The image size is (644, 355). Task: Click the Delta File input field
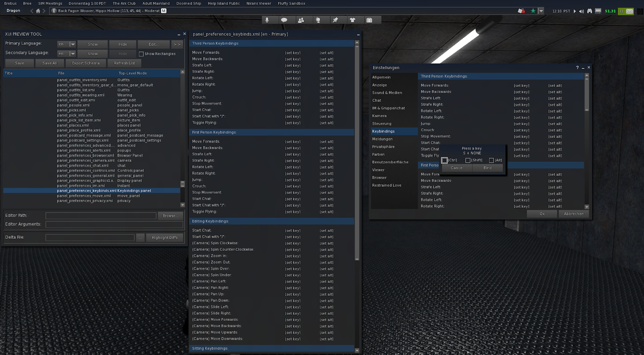(90, 238)
